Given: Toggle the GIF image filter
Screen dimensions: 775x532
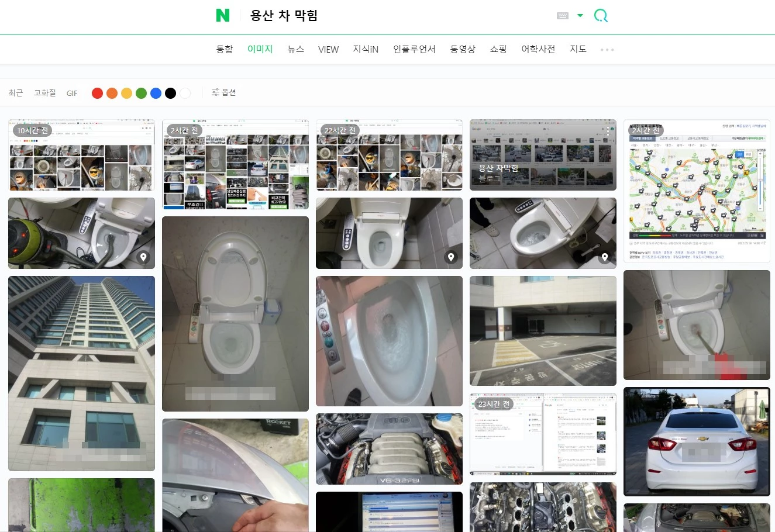Looking at the screenshot, I should tap(72, 92).
